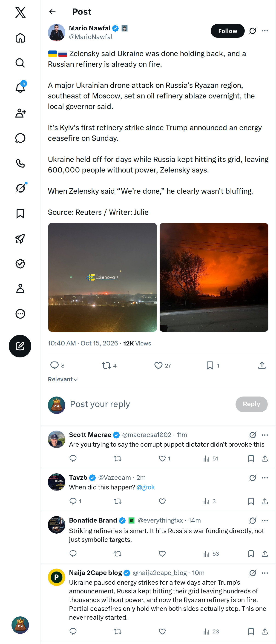Open the sidebar More menu
Image resolution: width=276 pixels, height=644 pixels.
[20, 313]
